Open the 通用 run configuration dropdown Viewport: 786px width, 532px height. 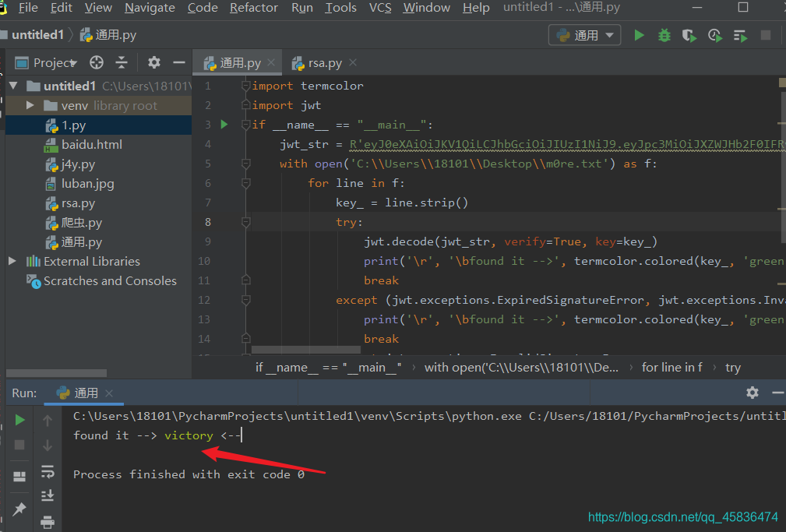pyautogui.click(x=584, y=35)
